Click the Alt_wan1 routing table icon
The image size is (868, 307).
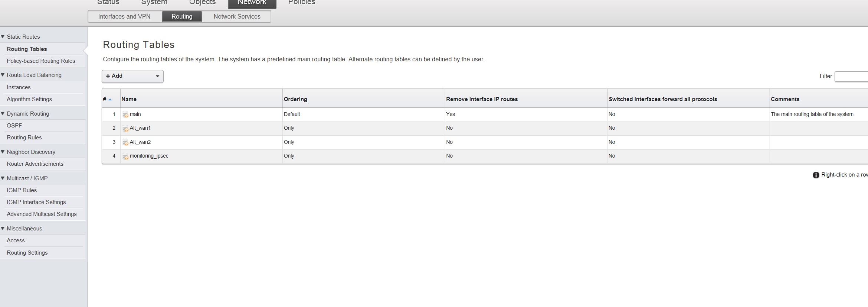125,128
